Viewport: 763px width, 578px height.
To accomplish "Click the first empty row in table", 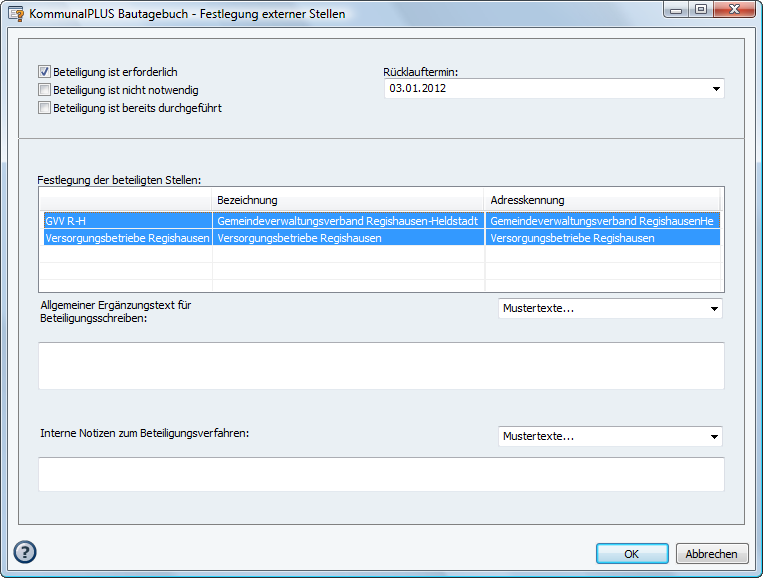I will [x=380, y=255].
